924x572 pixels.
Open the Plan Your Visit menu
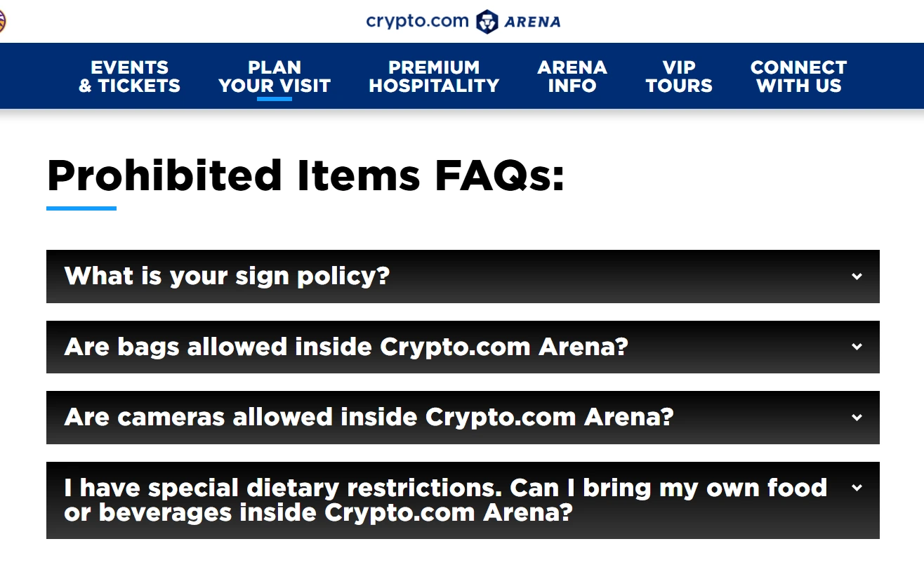click(x=275, y=77)
